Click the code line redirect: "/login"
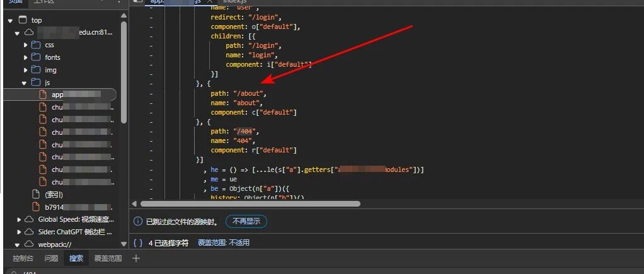 click(246, 17)
